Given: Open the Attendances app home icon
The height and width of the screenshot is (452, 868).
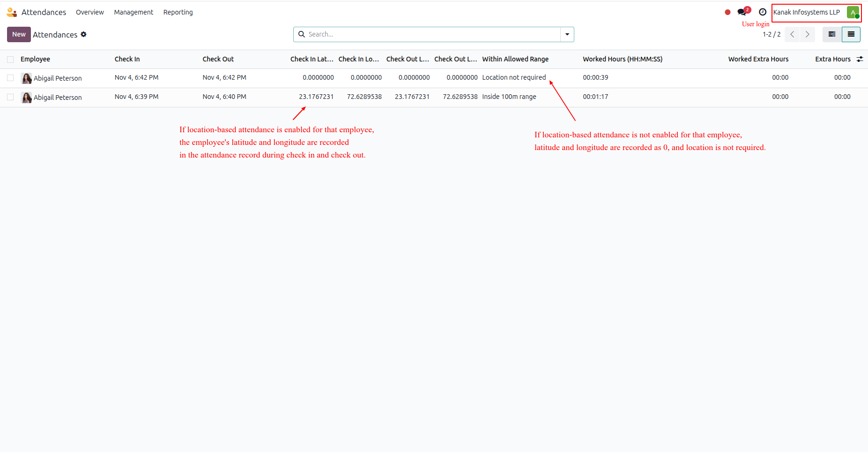Looking at the screenshot, I should coord(12,12).
